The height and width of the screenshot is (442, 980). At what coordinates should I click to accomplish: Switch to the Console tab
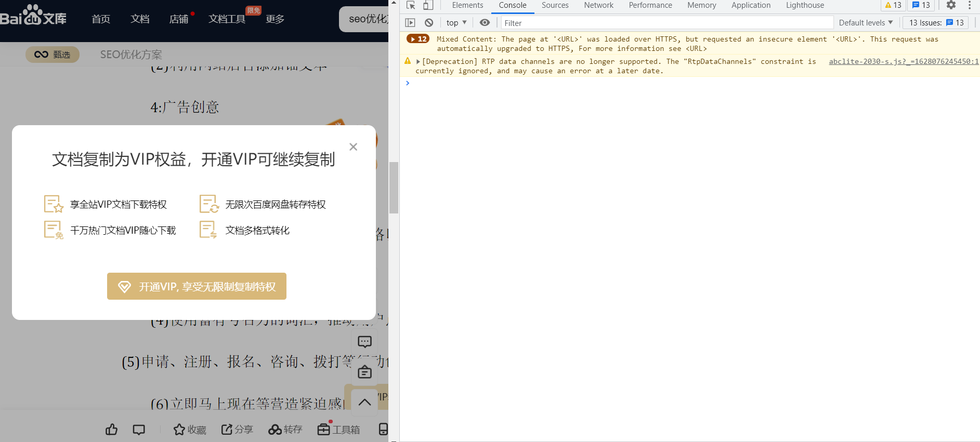[x=513, y=5]
